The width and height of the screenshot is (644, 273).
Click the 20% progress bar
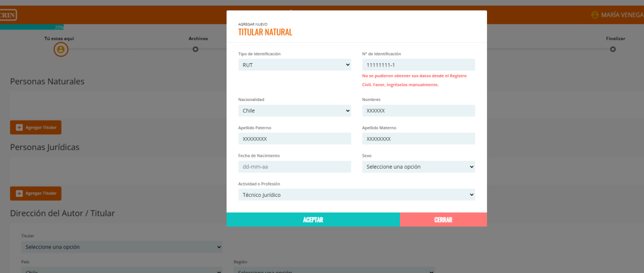pyautogui.click(x=32, y=27)
